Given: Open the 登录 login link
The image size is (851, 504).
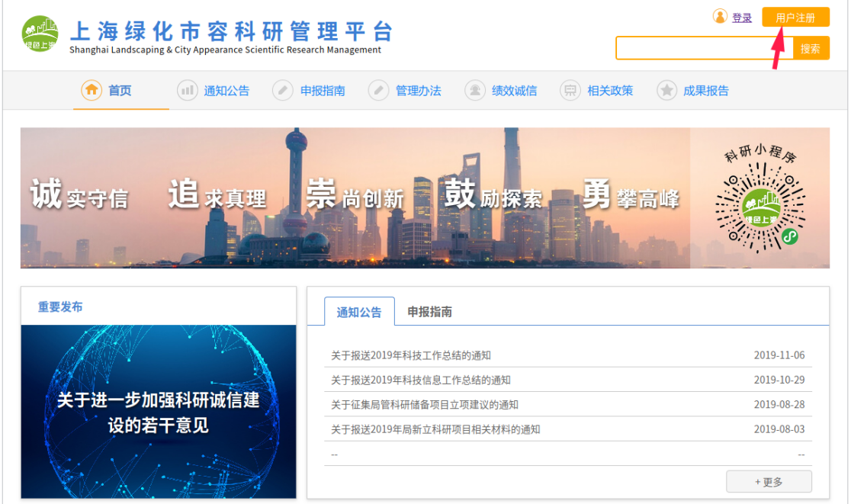Looking at the screenshot, I should pyautogui.click(x=741, y=18).
